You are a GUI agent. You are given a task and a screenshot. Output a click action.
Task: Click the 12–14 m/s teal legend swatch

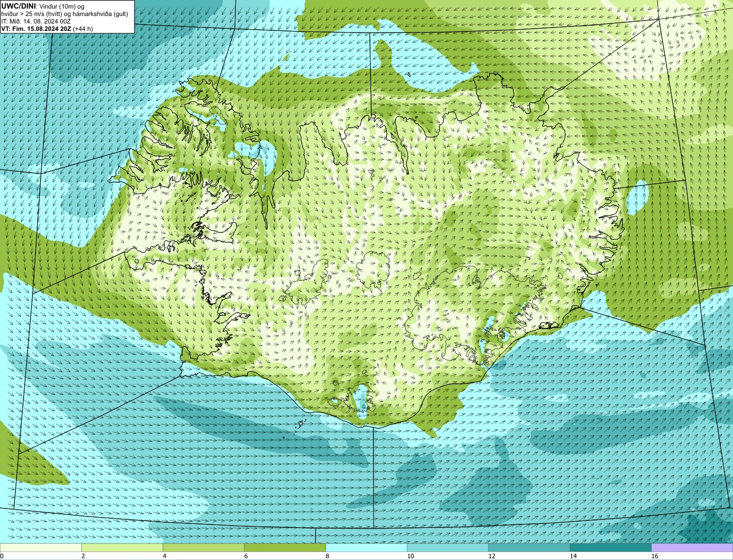529,548
